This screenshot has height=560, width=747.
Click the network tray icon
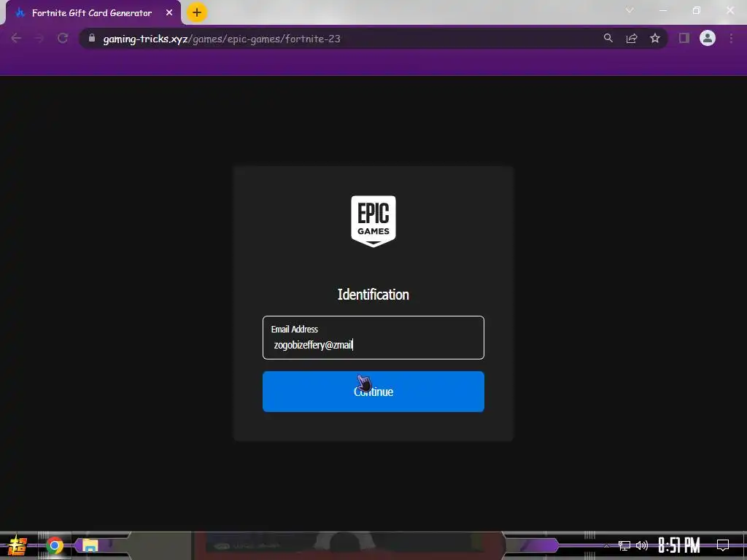pos(624,545)
